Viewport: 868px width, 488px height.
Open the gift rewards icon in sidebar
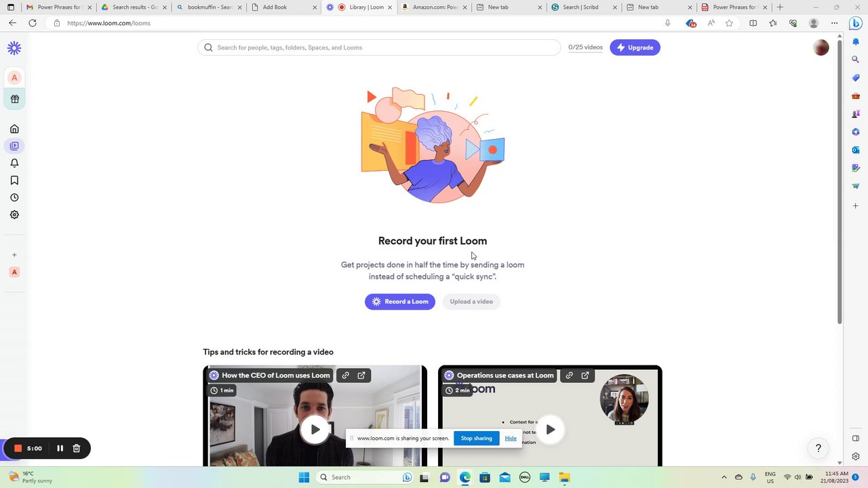(14, 99)
